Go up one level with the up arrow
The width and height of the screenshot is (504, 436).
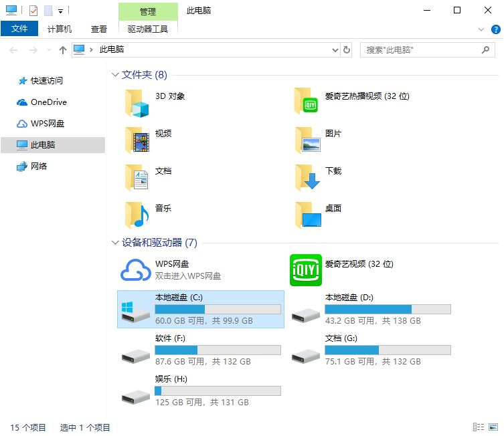coord(63,50)
